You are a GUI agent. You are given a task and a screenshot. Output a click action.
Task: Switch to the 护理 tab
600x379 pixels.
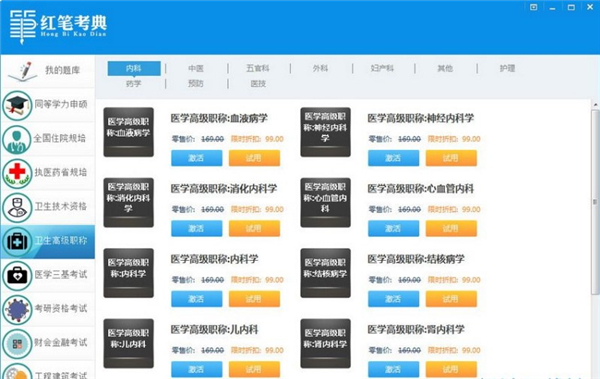[x=507, y=69]
